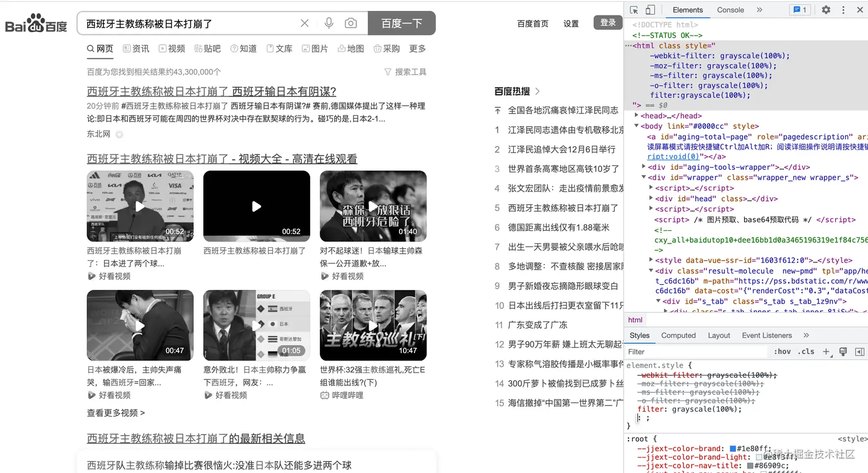Screen dimensions: 868x473
Task: Click the html breadcrumb in DevTools
Action: (635, 320)
